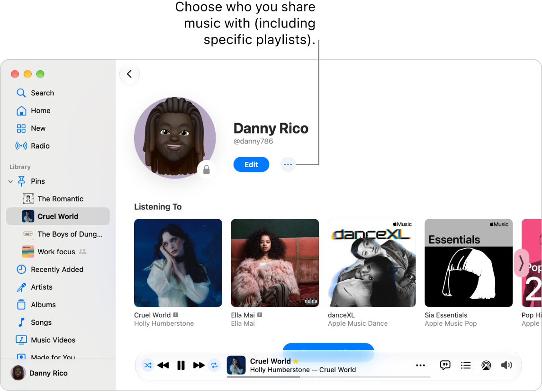Click the Search magnifier icon in sidebar
This screenshot has width=542, height=392.
point(21,93)
